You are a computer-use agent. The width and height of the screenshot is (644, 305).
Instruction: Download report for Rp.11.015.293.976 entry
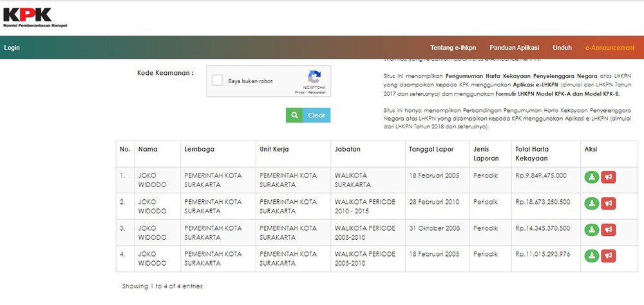coord(591,256)
